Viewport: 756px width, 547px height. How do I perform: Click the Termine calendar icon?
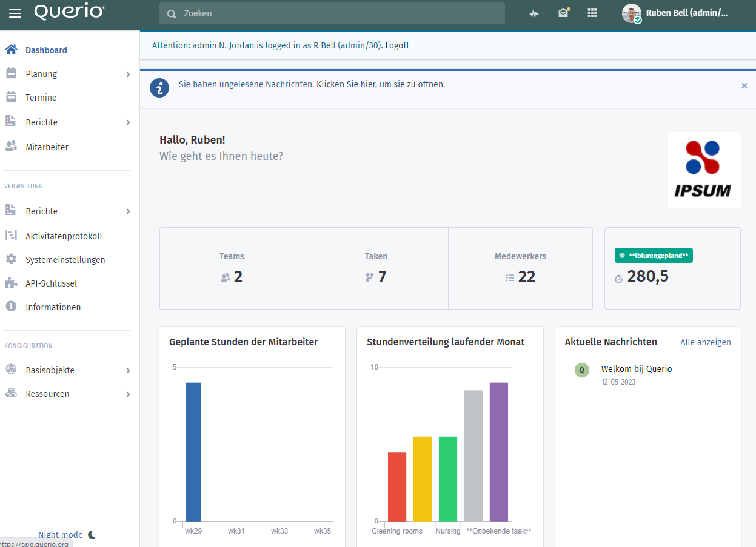point(11,97)
